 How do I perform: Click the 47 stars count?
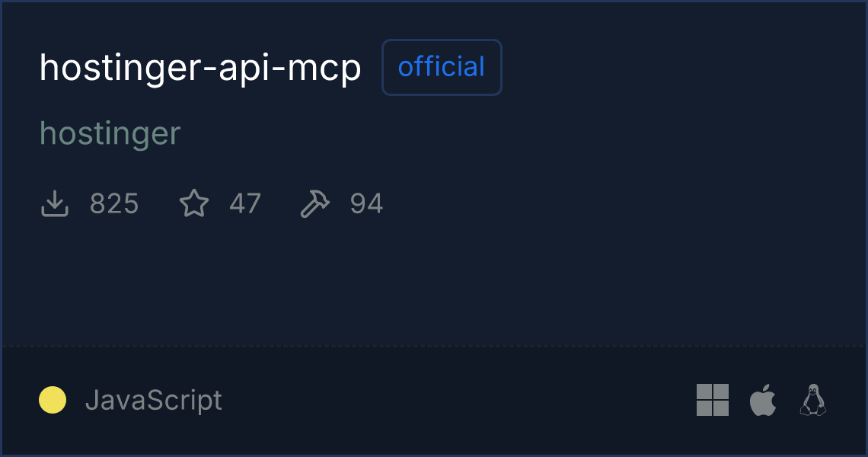pos(245,204)
